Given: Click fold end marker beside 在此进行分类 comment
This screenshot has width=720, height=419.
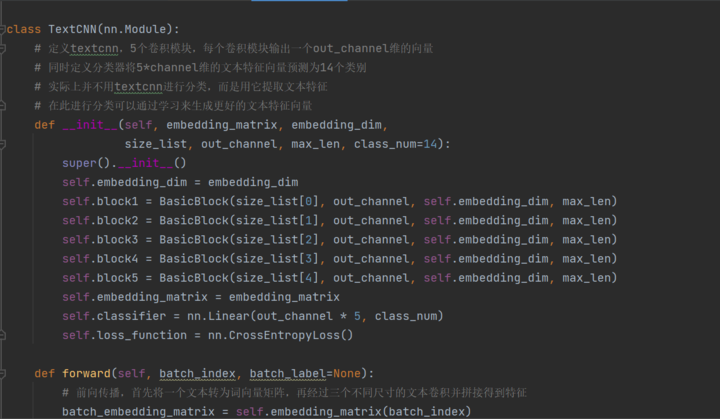Looking at the screenshot, I should tap(2, 106).
